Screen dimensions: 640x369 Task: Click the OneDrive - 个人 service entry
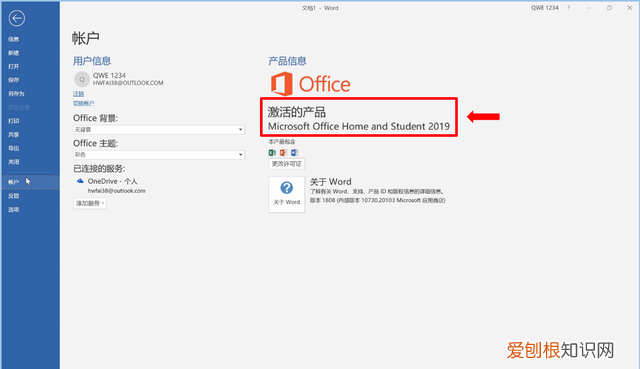tap(112, 181)
